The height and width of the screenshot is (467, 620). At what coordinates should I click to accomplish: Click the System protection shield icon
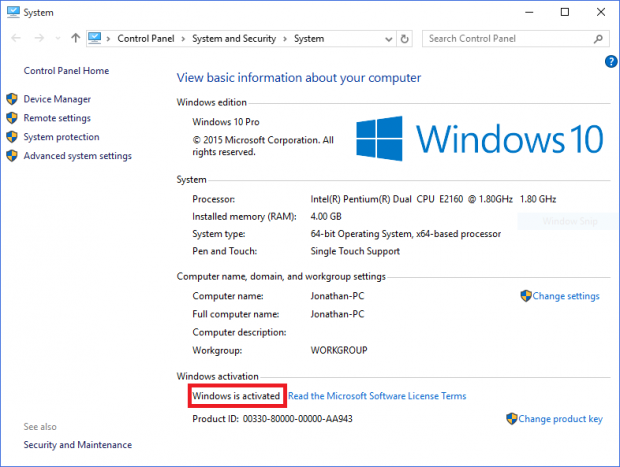12,137
